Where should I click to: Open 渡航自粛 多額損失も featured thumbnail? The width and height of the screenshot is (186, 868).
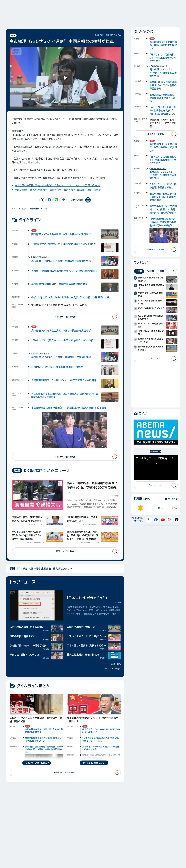click(x=38, y=495)
